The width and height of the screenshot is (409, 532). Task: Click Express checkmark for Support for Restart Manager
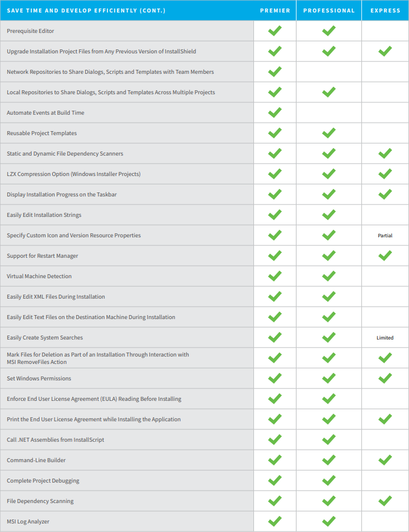pos(385,255)
